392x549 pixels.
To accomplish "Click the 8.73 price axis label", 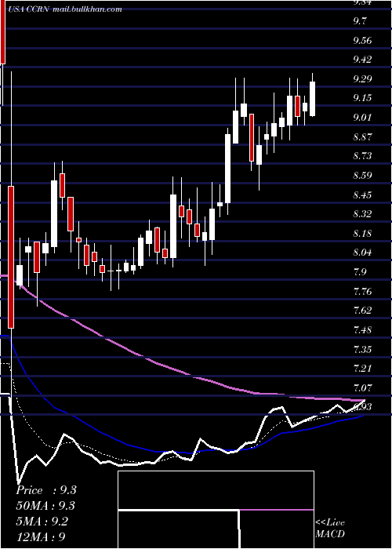I will pos(362,156).
